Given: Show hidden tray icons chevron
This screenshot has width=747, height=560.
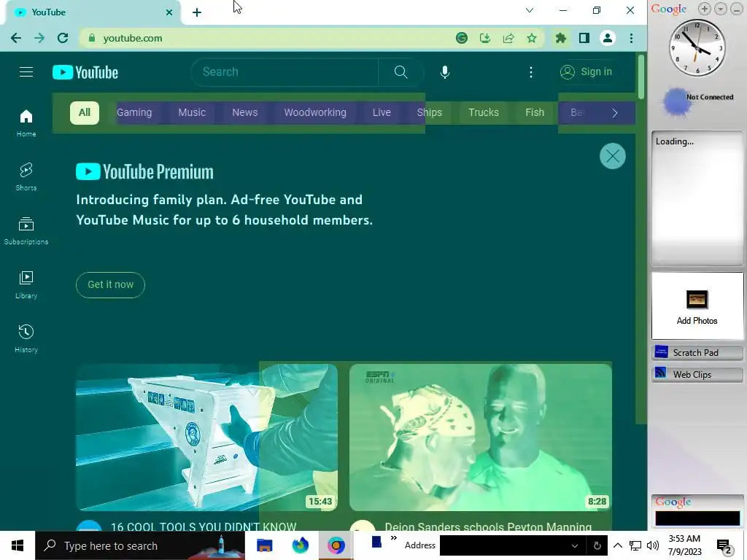Looking at the screenshot, I should (x=617, y=545).
